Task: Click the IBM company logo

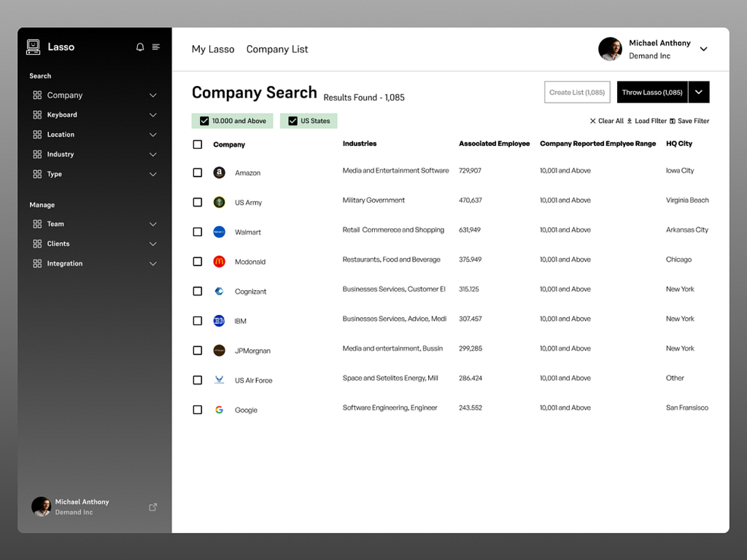Action: tap(219, 321)
